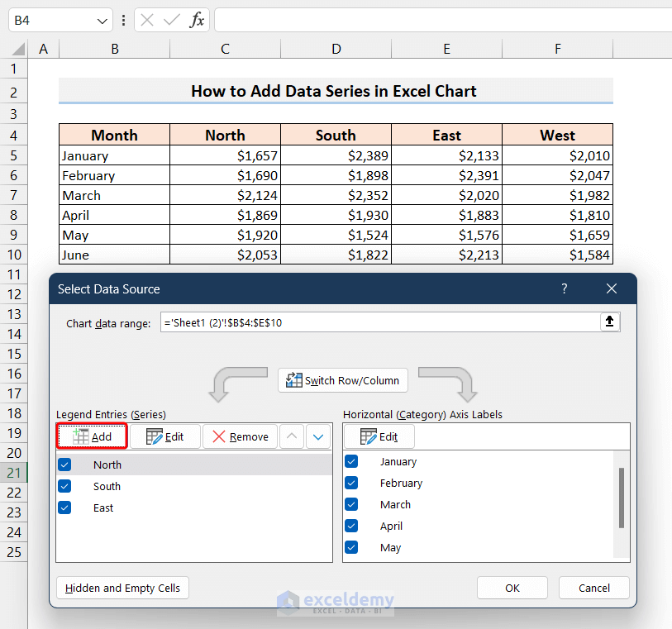Select column F header

[x=558, y=49]
